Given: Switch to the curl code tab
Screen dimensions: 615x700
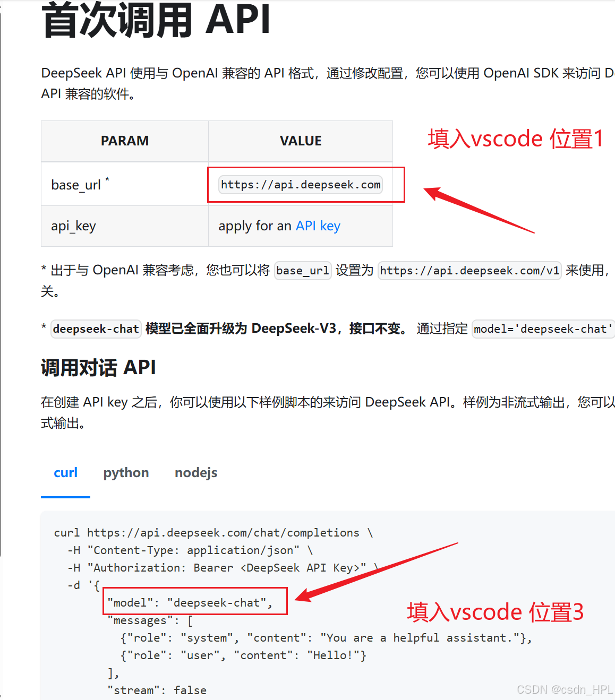Looking at the screenshot, I should 65,473.
